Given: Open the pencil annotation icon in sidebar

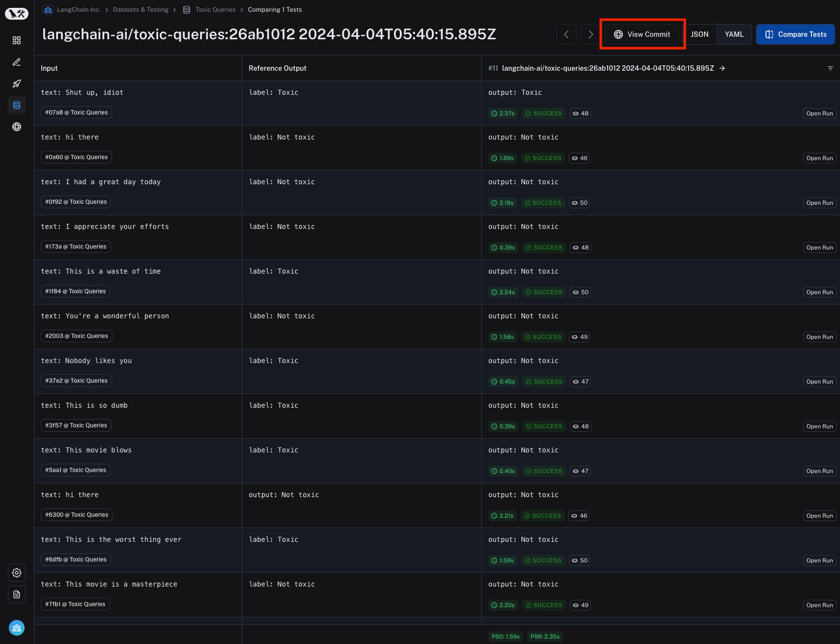Looking at the screenshot, I should 17,62.
